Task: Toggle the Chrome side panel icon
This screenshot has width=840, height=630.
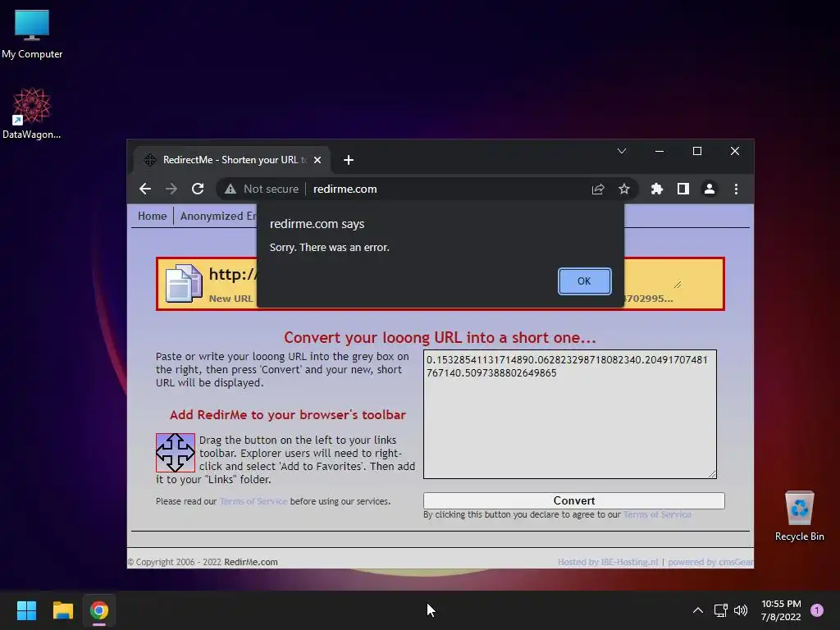Action: [x=683, y=189]
